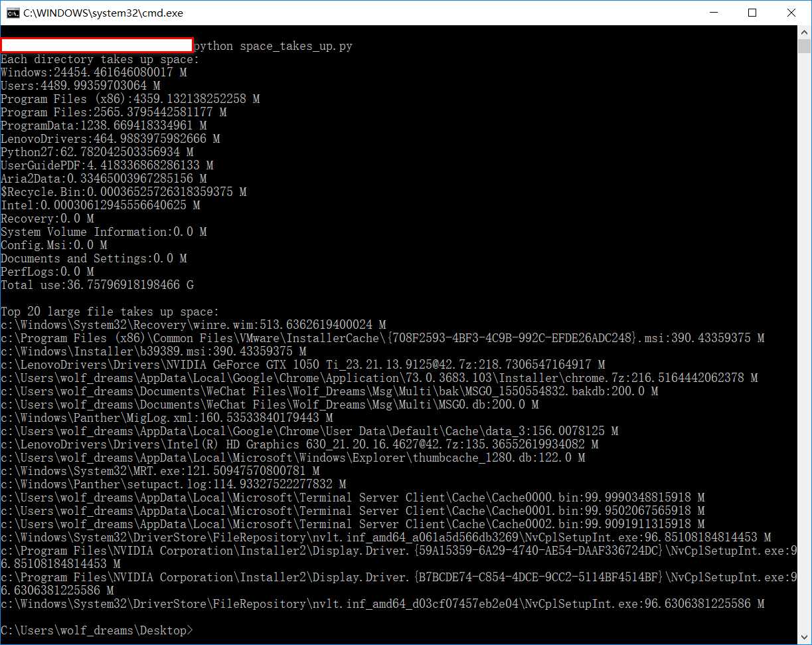Maximize the cmd.exe window

coord(752,13)
